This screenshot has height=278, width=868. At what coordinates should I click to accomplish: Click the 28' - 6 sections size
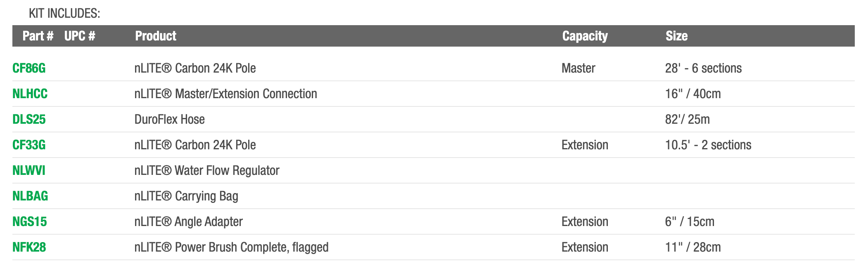click(703, 68)
